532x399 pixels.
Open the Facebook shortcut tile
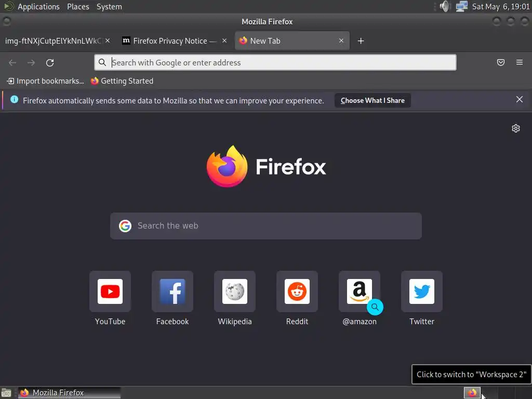[x=172, y=291]
